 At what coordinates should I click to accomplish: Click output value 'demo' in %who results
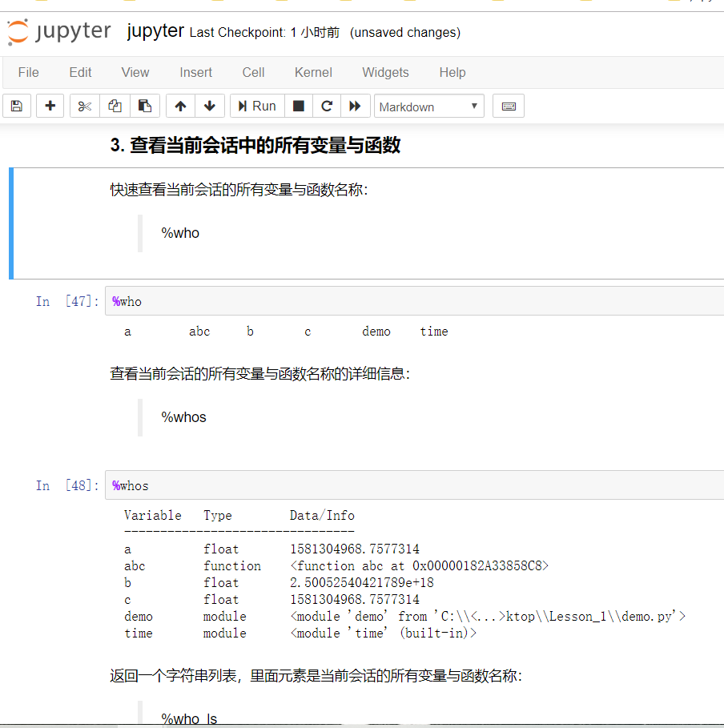[x=376, y=332]
